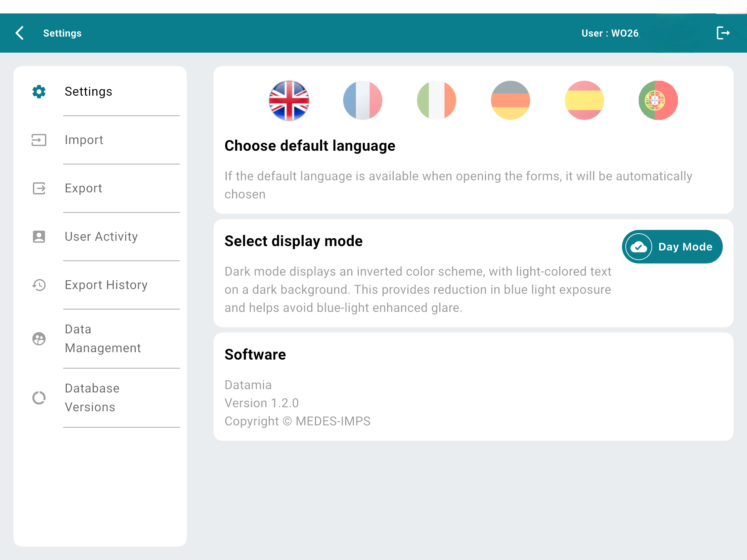Toggle the Day Mode switch
Image resolution: width=747 pixels, height=560 pixels.
(672, 247)
